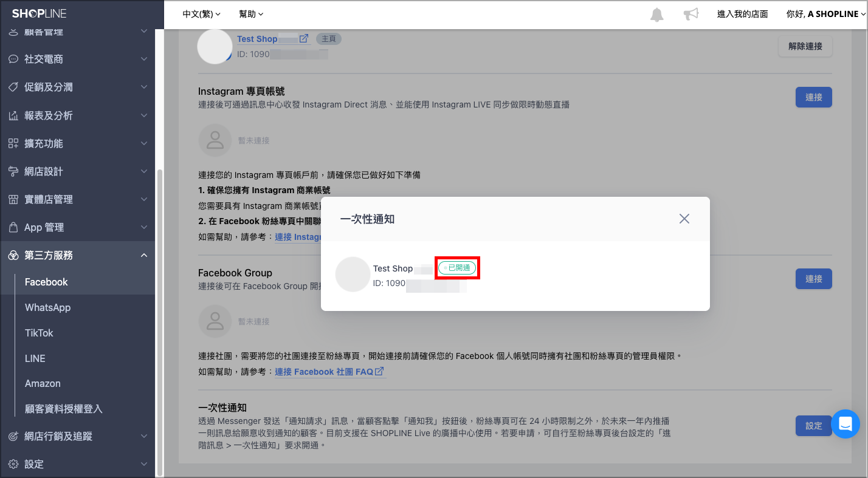The height and width of the screenshot is (478, 868).
Task: Click the App 管理 bag icon
Action: [x=13, y=227]
